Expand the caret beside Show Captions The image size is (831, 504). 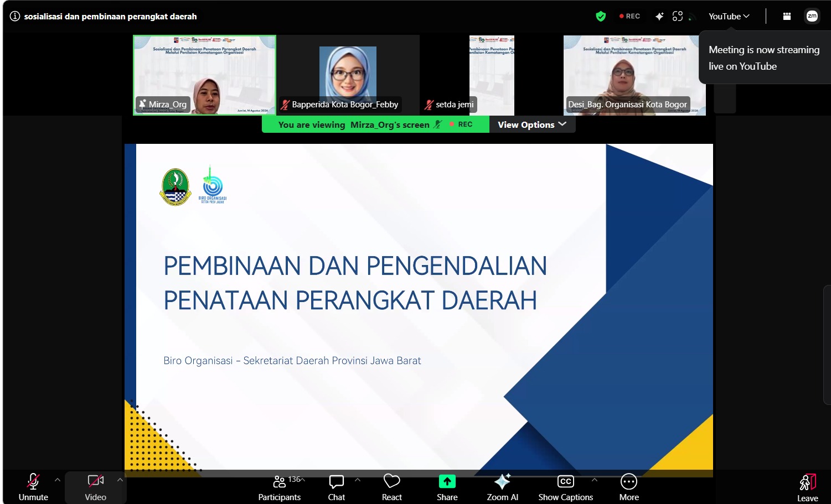pos(595,480)
